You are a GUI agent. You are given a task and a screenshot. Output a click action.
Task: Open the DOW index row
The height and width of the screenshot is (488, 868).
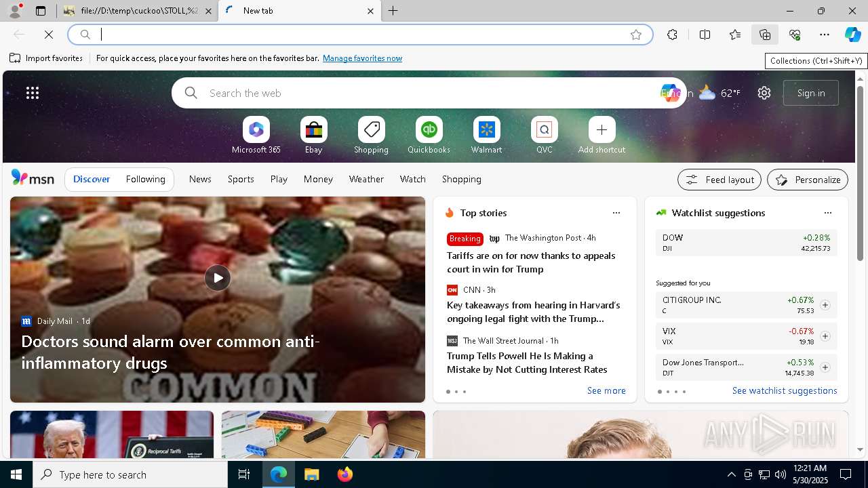pyautogui.click(x=747, y=243)
